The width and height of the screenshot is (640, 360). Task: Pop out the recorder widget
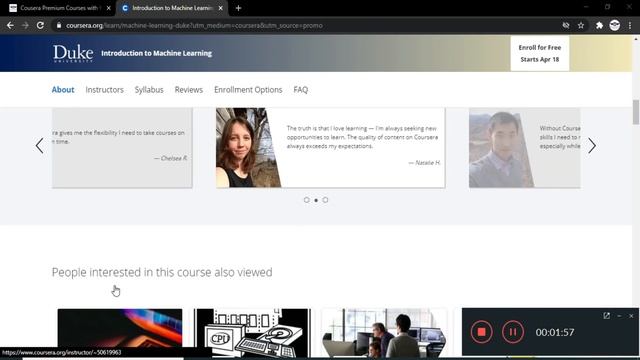pyautogui.click(x=607, y=316)
